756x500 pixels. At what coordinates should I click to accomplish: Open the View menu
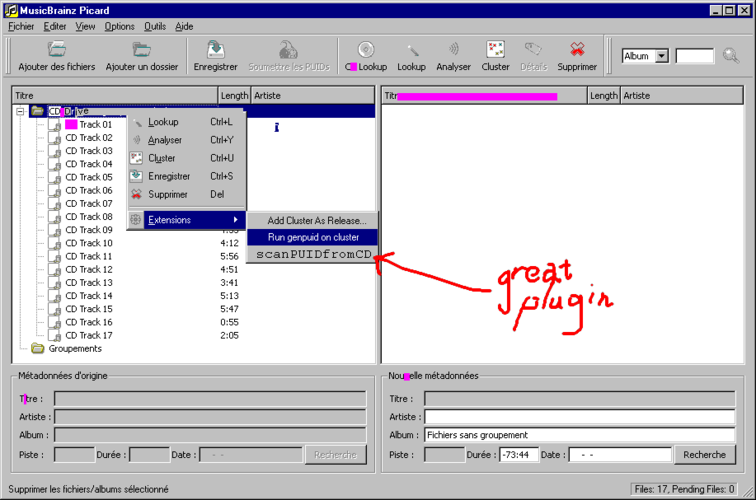[85, 27]
